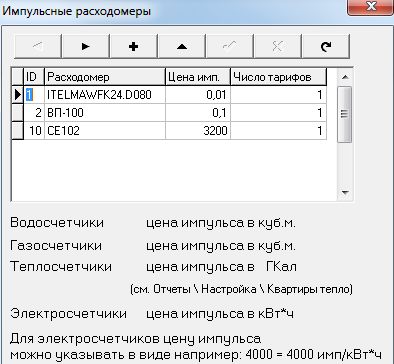Close the Импульсные расходомеры window
Image resolution: width=394 pixels, height=364 pixels.
[x=370, y=6]
